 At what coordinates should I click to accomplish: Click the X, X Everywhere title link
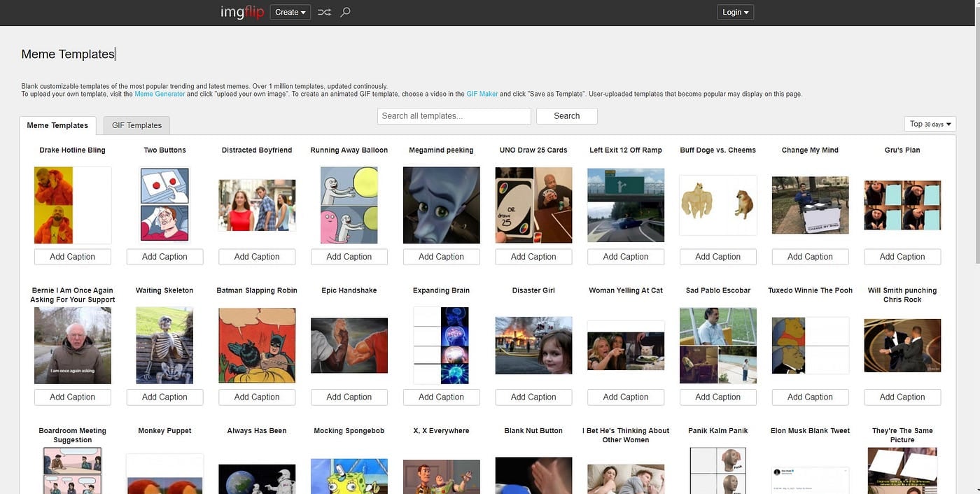442,431
